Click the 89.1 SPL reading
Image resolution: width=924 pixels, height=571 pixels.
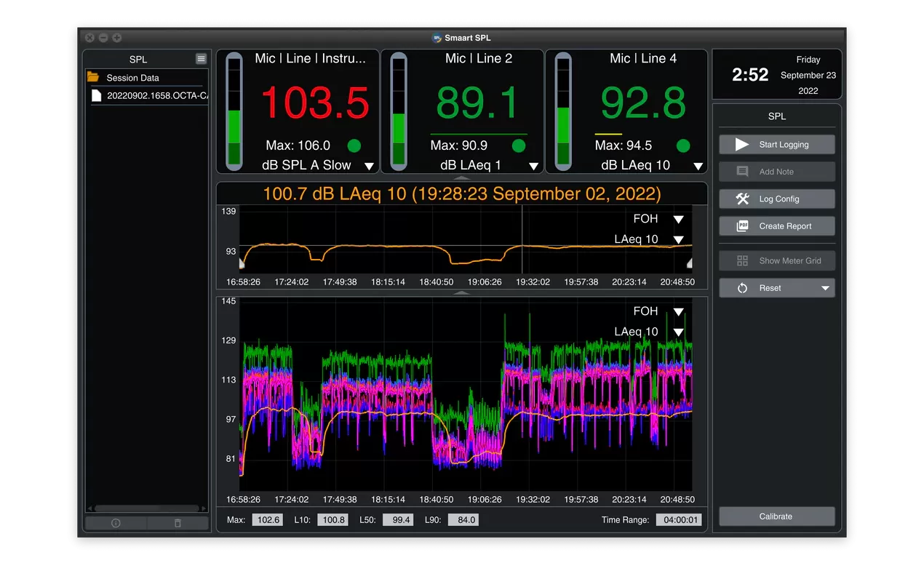[x=477, y=103]
